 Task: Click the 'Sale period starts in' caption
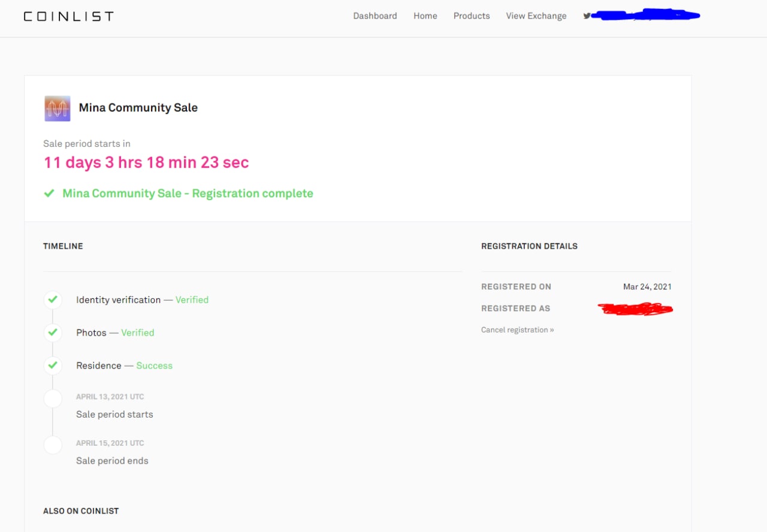pyautogui.click(x=87, y=144)
